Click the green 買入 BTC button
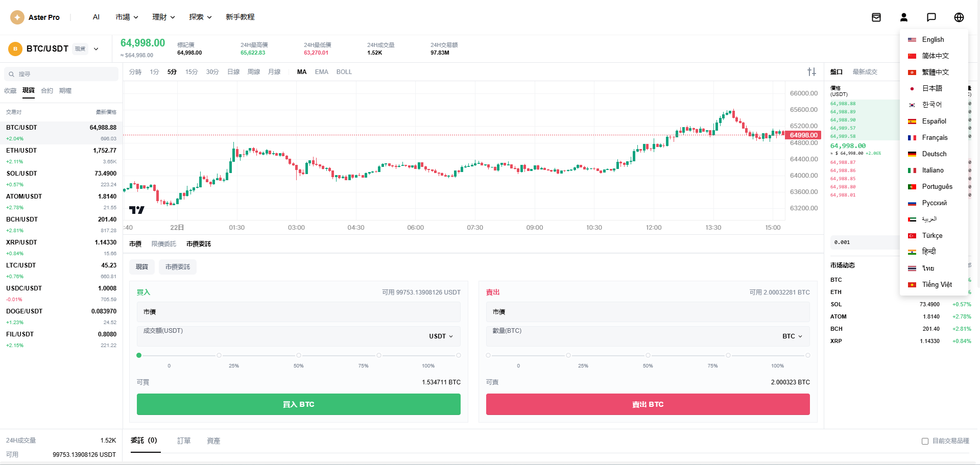This screenshot has width=980, height=465. tap(299, 404)
